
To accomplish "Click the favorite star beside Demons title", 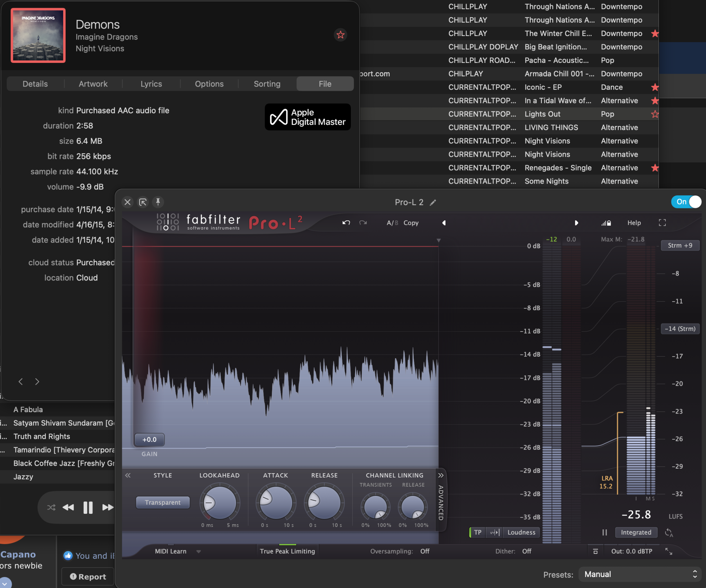I will tap(340, 35).
